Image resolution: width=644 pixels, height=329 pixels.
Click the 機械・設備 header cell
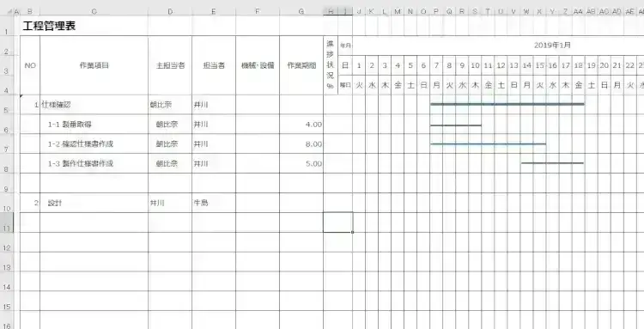tap(258, 65)
